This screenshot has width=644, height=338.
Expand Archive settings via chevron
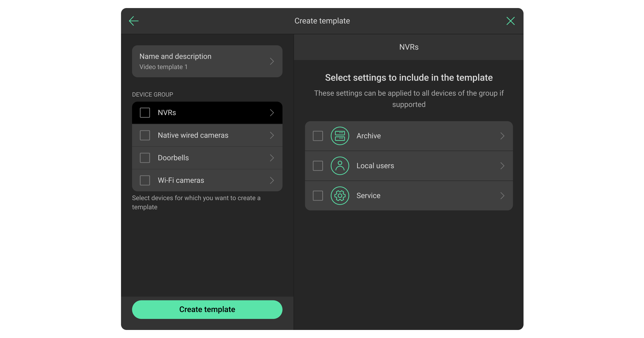coord(502,136)
